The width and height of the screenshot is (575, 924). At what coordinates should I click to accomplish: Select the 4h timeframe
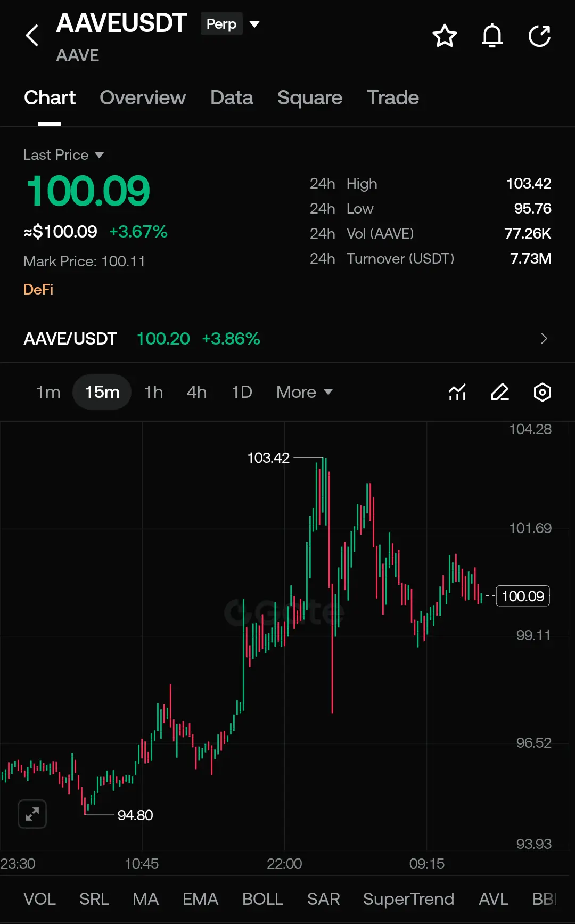coord(196,392)
